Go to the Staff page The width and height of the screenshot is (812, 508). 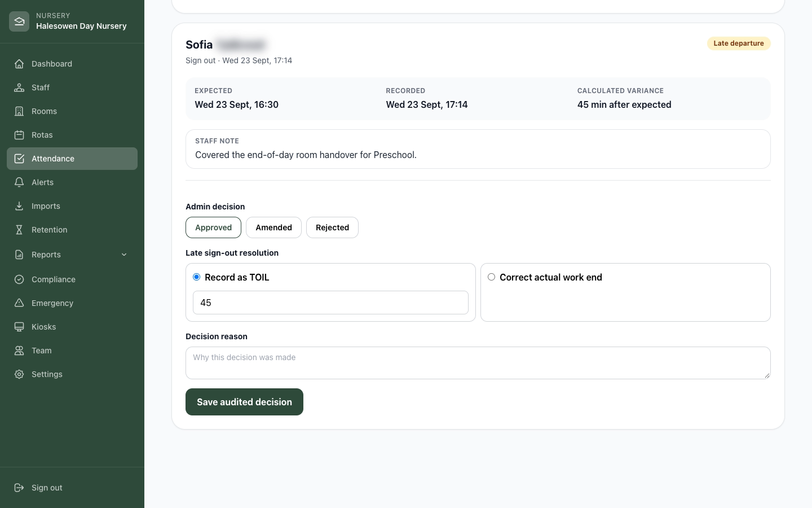pyautogui.click(x=72, y=87)
